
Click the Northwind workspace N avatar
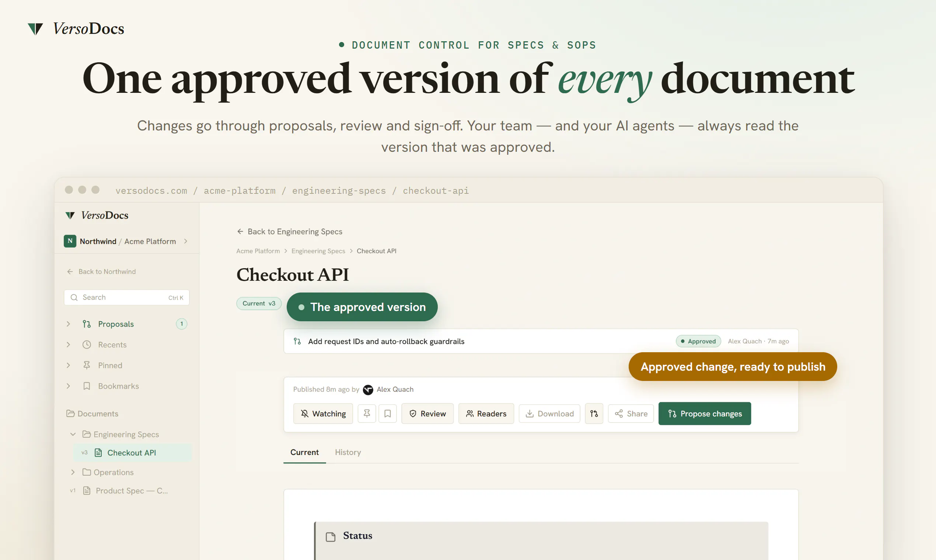coord(70,241)
